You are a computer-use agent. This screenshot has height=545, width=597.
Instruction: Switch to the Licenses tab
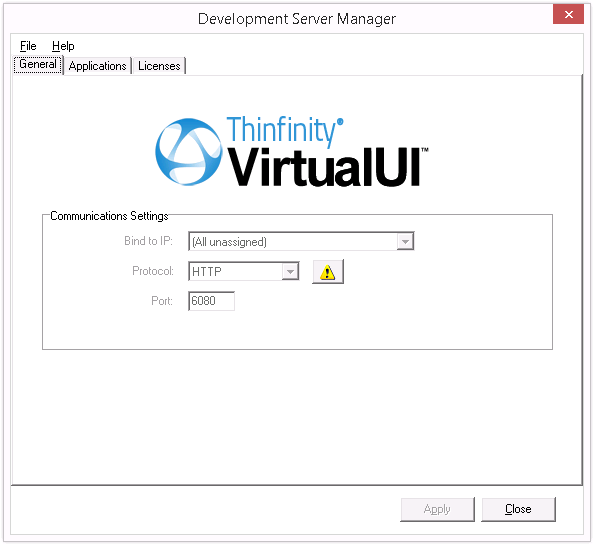point(159,66)
